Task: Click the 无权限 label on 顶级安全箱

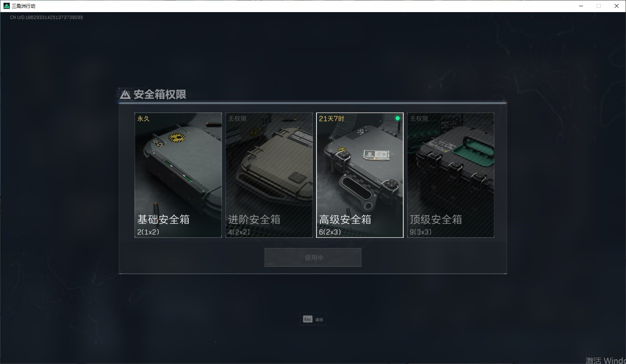Action: [419, 119]
